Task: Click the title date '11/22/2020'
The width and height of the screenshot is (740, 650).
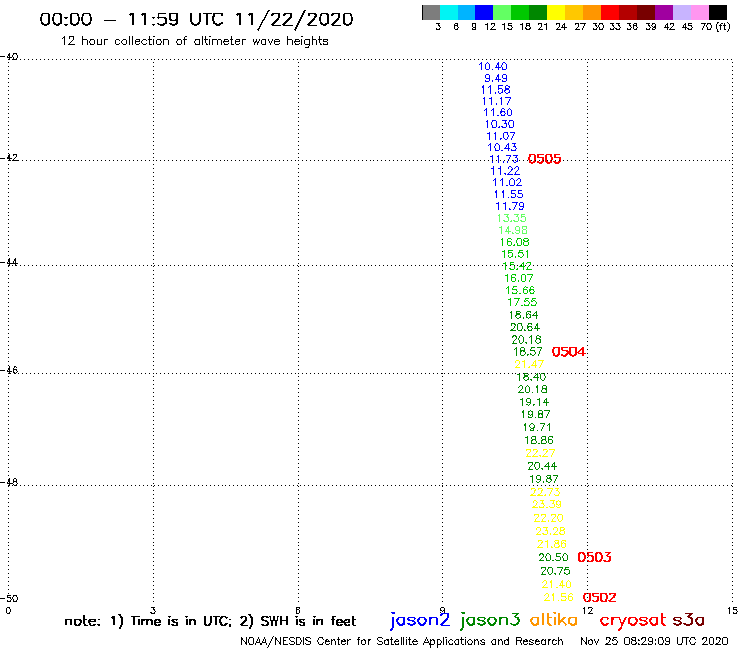Action: pos(294,19)
